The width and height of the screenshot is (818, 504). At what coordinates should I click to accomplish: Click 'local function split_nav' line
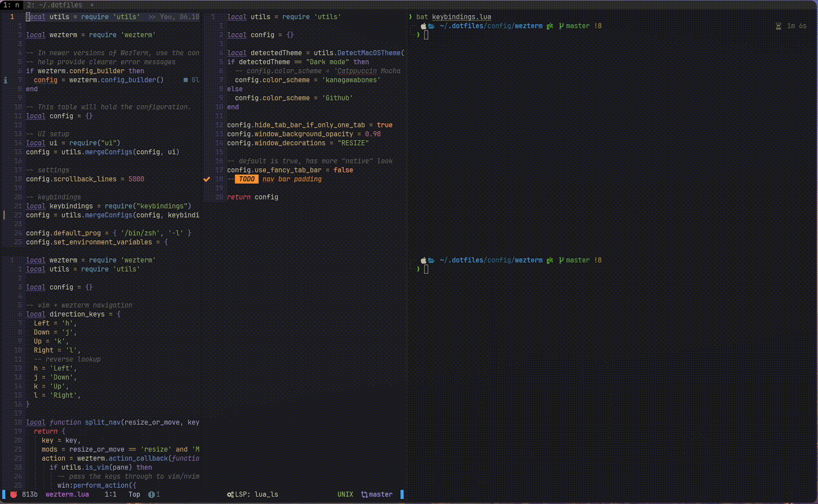[x=113, y=422]
